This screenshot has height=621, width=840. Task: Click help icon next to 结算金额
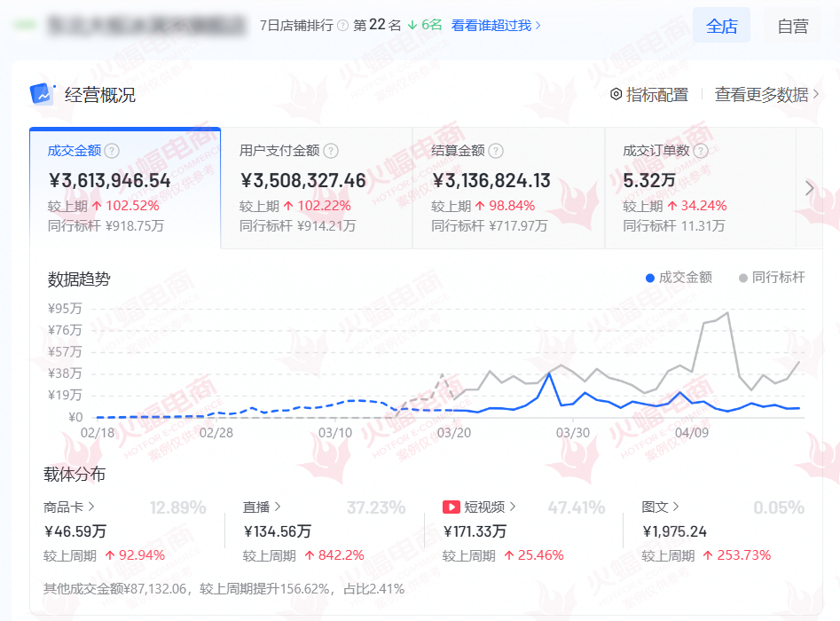point(496,151)
